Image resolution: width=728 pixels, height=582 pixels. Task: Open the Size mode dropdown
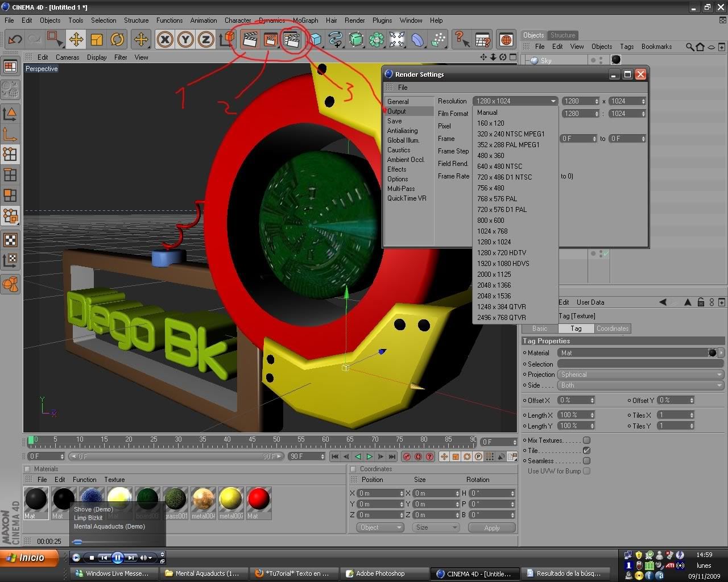[436, 527]
